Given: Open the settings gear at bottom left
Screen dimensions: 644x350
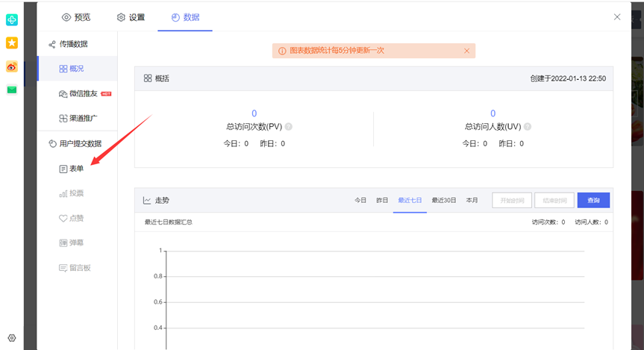Looking at the screenshot, I should [x=11, y=338].
